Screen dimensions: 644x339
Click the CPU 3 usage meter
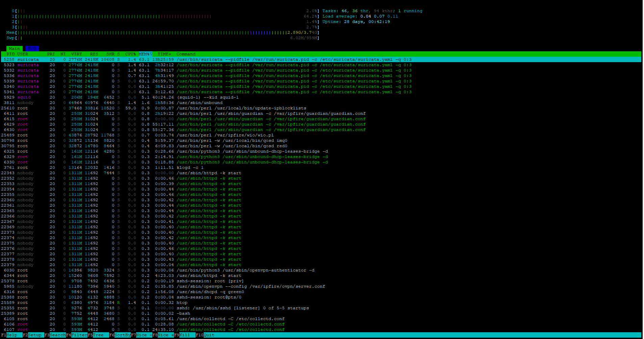pos(166,27)
